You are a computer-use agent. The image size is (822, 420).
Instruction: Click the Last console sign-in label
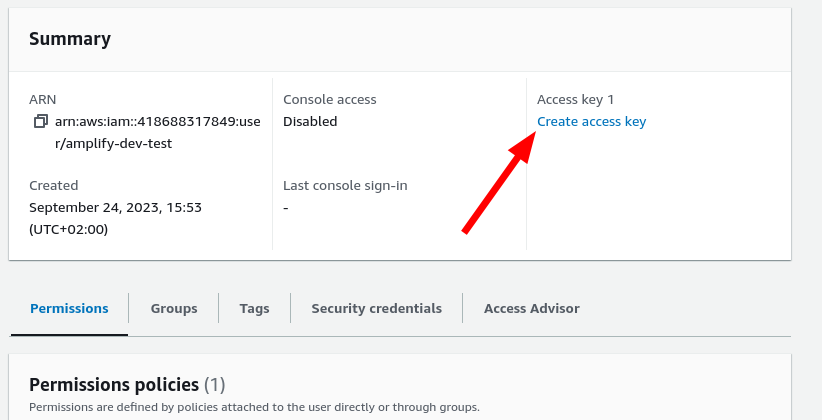345,185
